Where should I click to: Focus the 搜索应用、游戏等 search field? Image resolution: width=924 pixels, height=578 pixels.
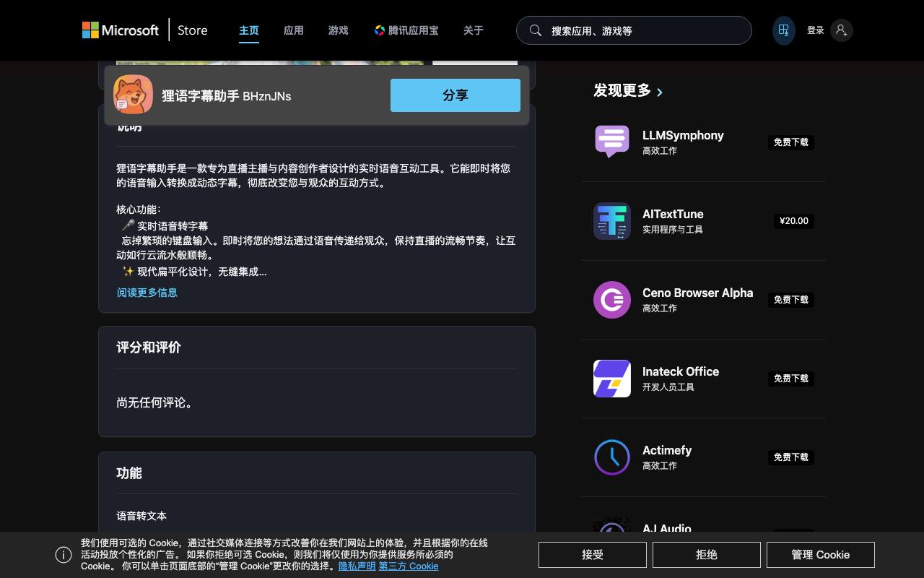coord(634,30)
